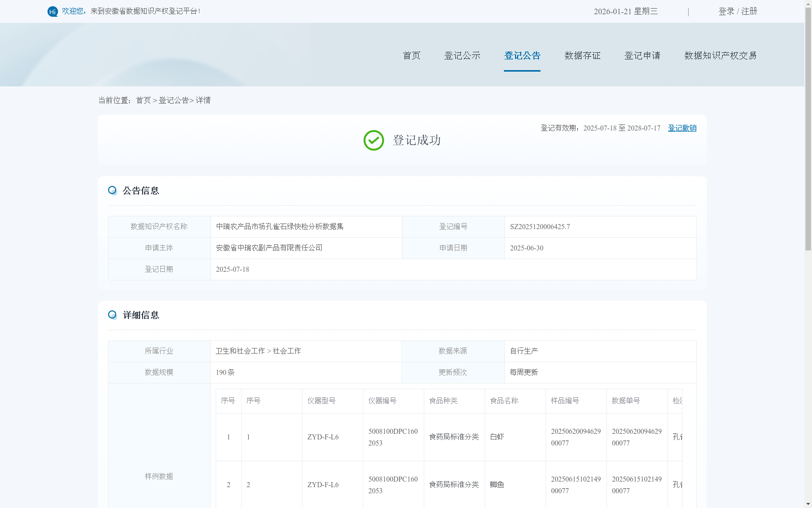Click the 数据知识产权名称 label cell
The height and width of the screenshot is (508, 812).
coord(159,227)
